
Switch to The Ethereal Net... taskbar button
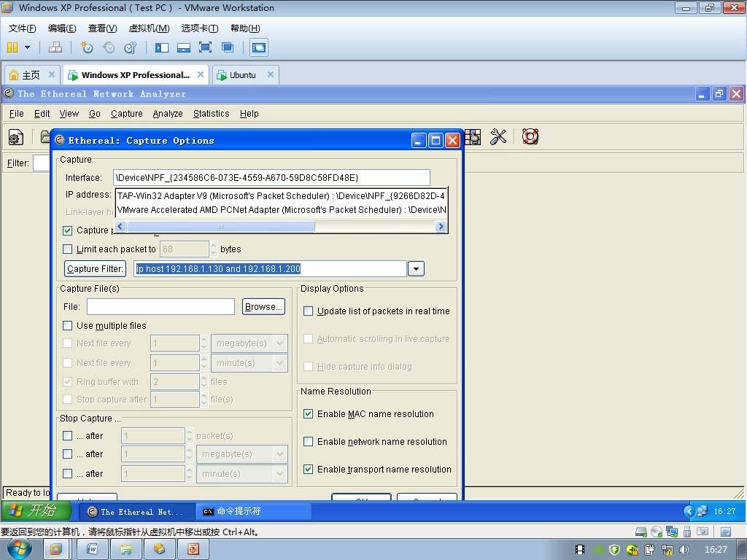(136, 512)
